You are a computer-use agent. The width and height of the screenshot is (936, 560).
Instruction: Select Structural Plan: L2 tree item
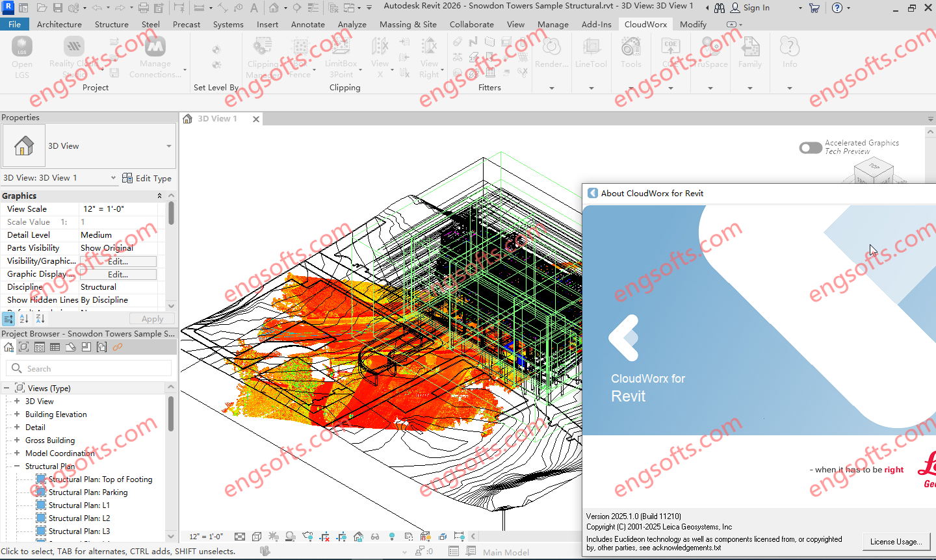[79, 518]
